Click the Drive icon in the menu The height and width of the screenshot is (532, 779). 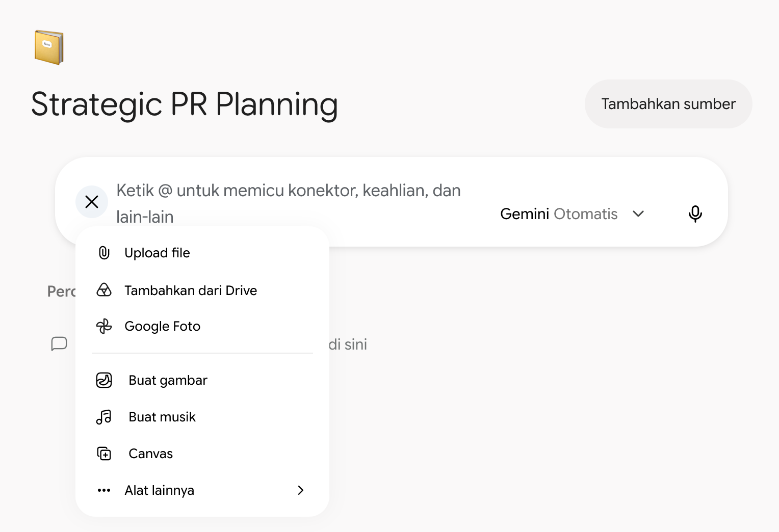(x=104, y=290)
